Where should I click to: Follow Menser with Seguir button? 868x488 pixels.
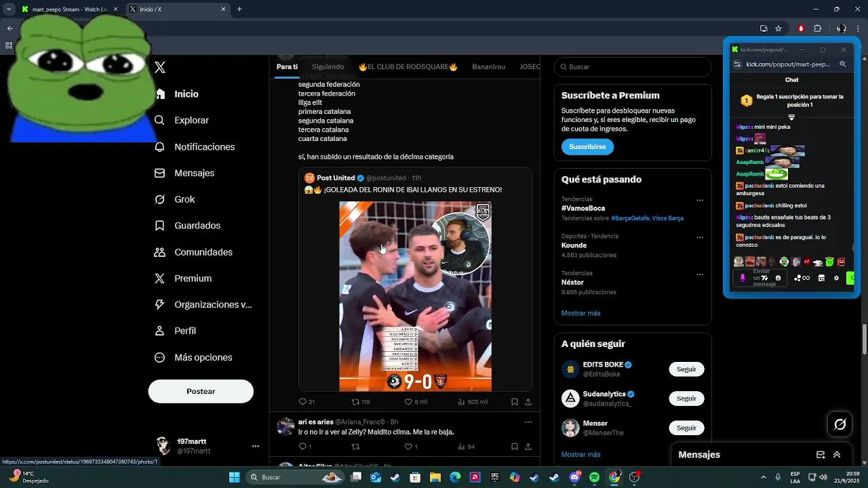tap(686, 428)
